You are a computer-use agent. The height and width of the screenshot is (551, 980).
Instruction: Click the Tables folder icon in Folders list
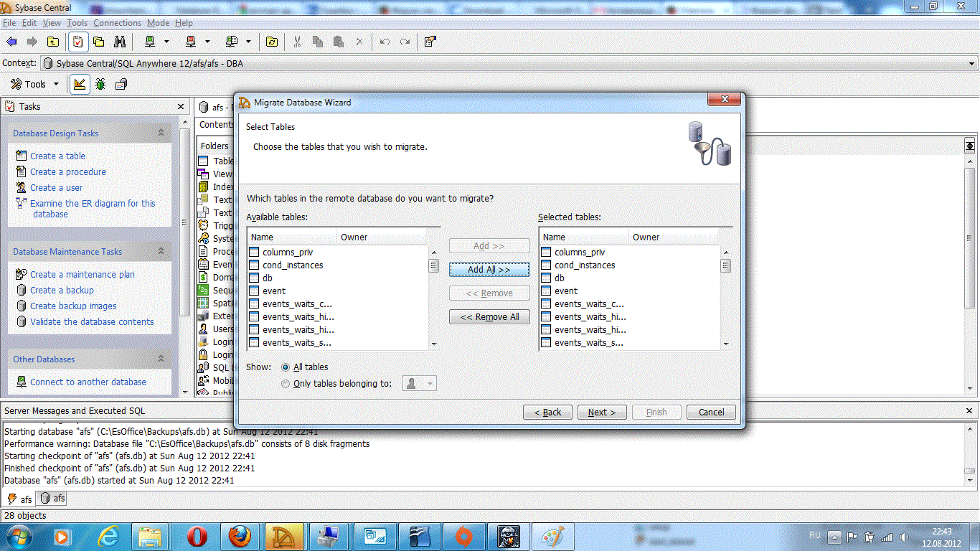(x=203, y=161)
